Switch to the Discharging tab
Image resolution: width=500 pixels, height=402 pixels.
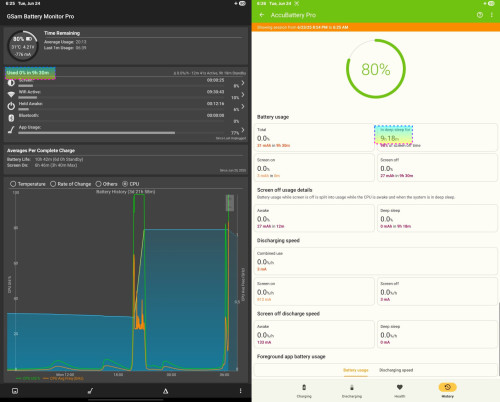point(352,391)
